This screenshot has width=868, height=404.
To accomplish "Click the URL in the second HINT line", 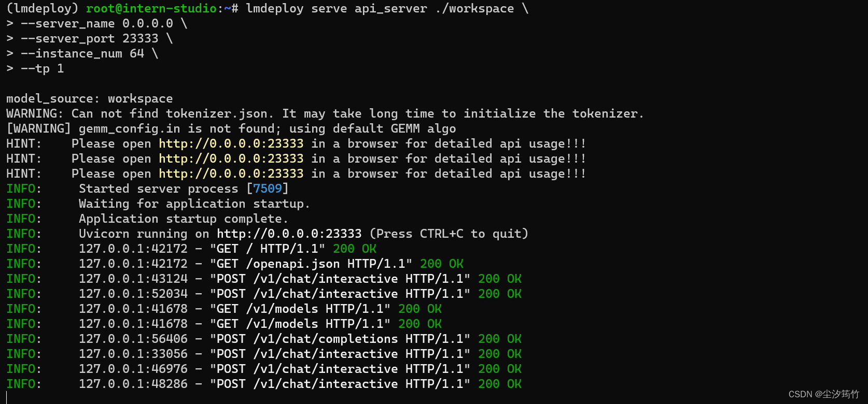I will (231, 158).
